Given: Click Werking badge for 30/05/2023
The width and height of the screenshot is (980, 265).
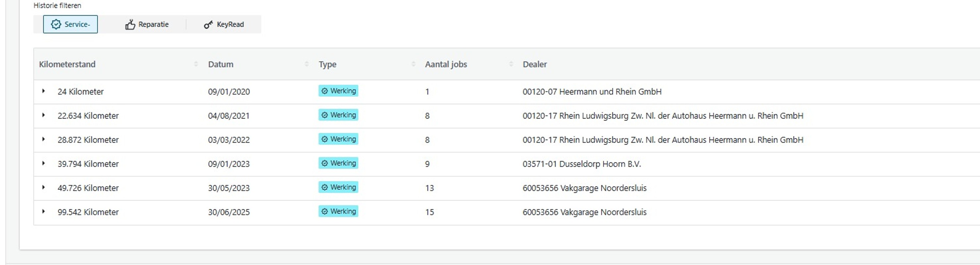Looking at the screenshot, I should point(338,187).
